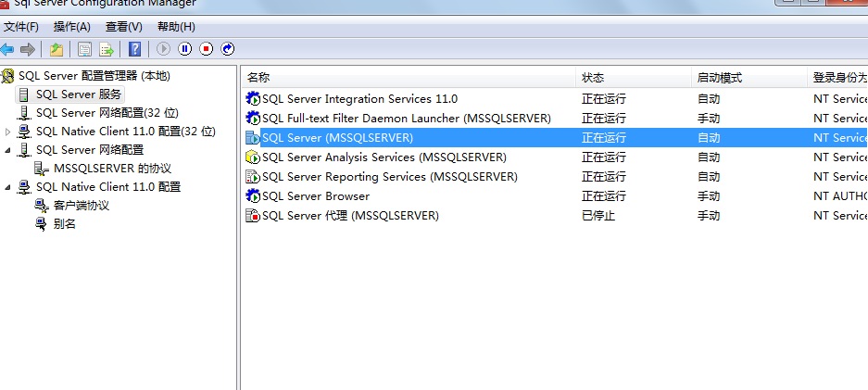868x390 pixels.
Task: Select SQL Native Client 11.0 配置(32 位) node
Action: [x=126, y=132]
